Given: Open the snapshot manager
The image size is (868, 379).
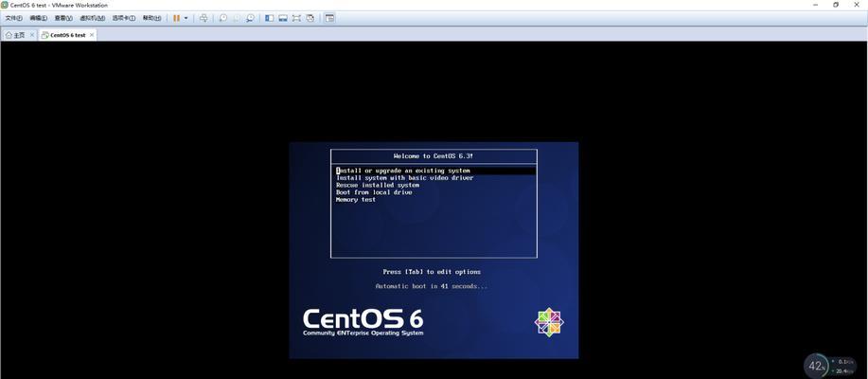Looking at the screenshot, I should click(250, 18).
